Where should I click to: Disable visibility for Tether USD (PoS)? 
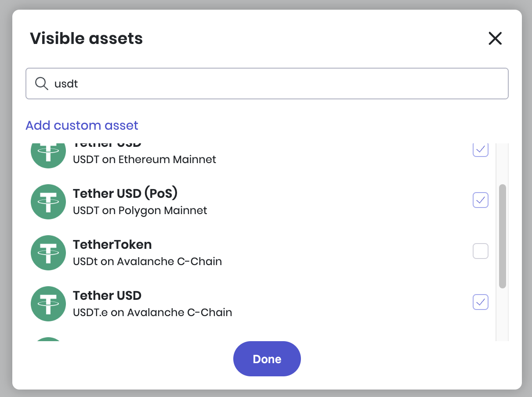click(x=481, y=200)
